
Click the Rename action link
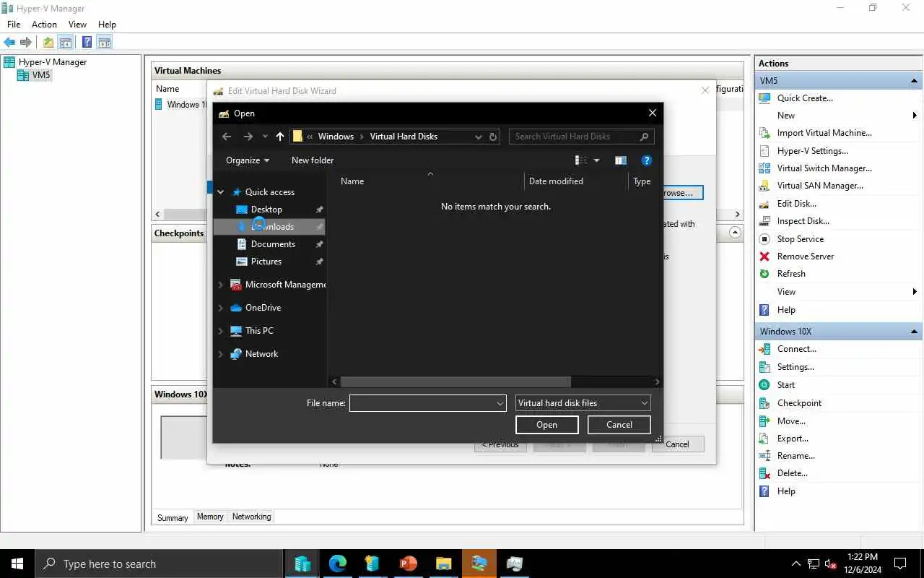pos(796,456)
